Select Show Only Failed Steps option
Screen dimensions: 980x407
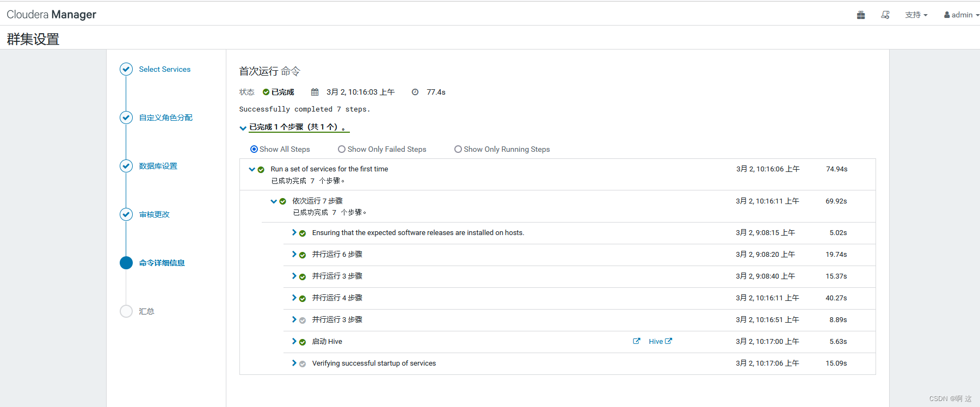click(x=342, y=149)
